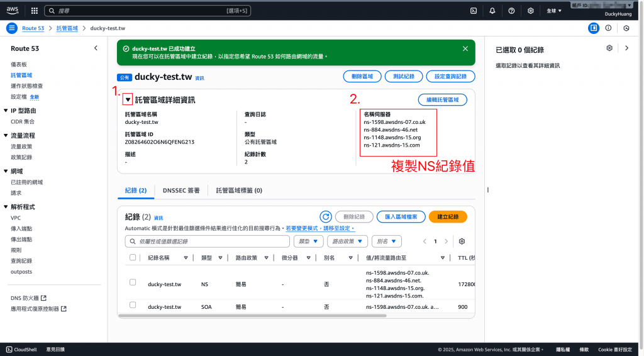The height and width of the screenshot is (356, 644).
Task: Open 傳入端點 in the sidebar
Action: (21, 229)
